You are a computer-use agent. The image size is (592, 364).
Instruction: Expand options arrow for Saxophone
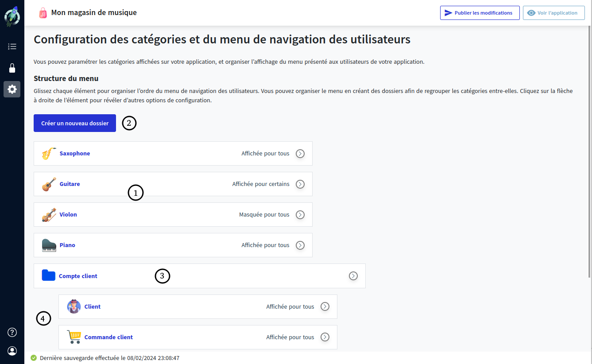coord(300,154)
